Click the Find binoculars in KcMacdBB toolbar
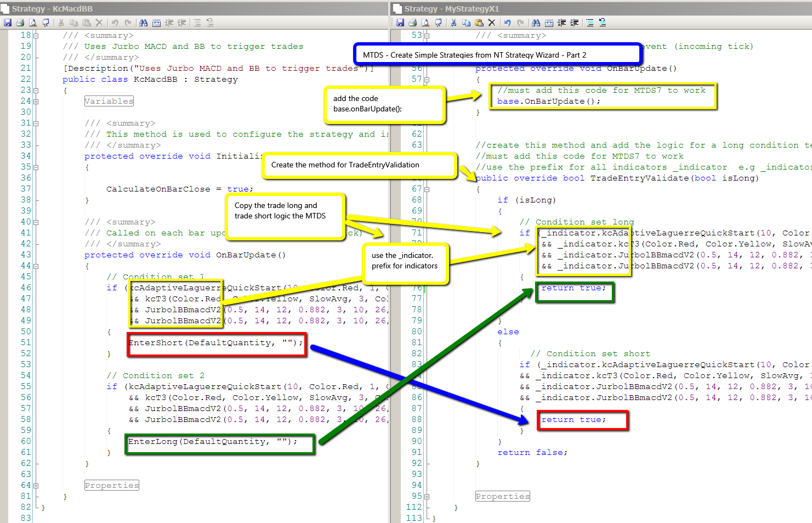The width and height of the screenshot is (812, 523). coord(143,23)
